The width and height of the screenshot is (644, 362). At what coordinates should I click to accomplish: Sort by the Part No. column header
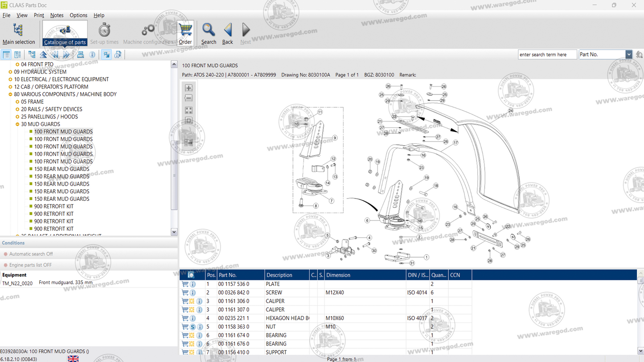tap(241, 275)
